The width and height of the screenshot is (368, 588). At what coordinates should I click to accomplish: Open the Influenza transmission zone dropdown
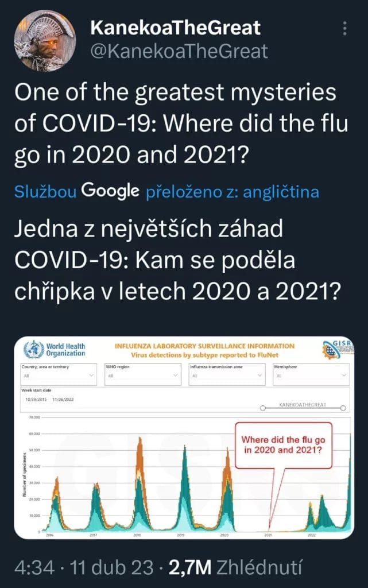click(x=226, y=374)
